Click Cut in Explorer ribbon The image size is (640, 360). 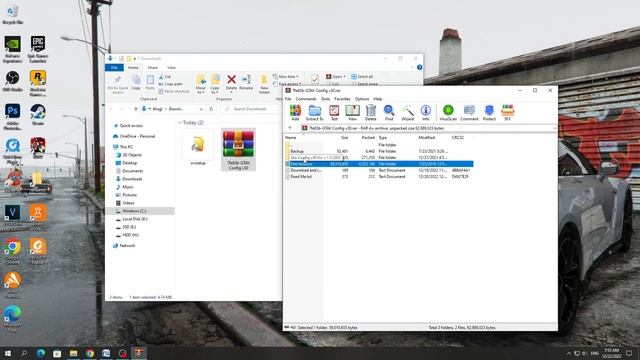pos(165,77)
